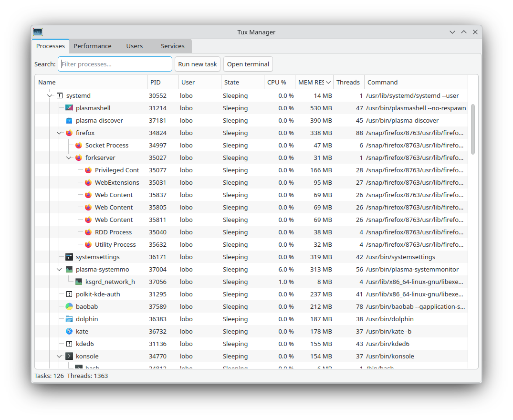
Task: Click the plasma-systemmo monitor icon
Action: 69,269
